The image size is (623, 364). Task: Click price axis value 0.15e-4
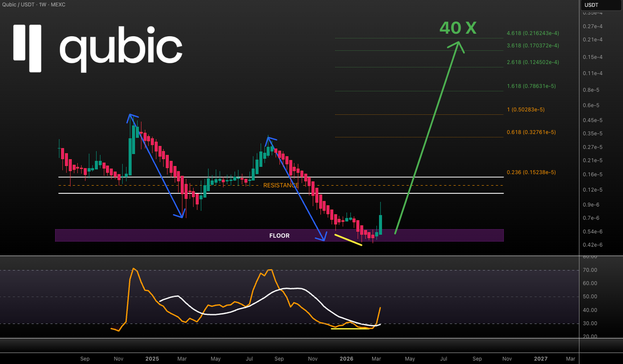click(593, 57)
